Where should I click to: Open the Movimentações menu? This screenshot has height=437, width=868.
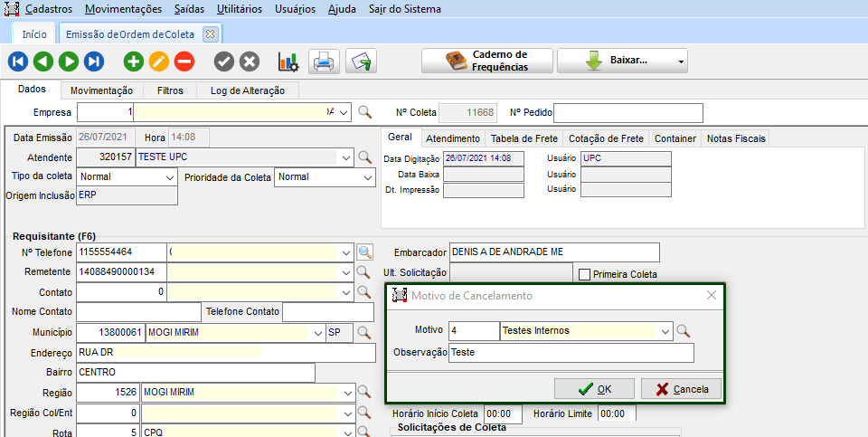pos(124,9)
